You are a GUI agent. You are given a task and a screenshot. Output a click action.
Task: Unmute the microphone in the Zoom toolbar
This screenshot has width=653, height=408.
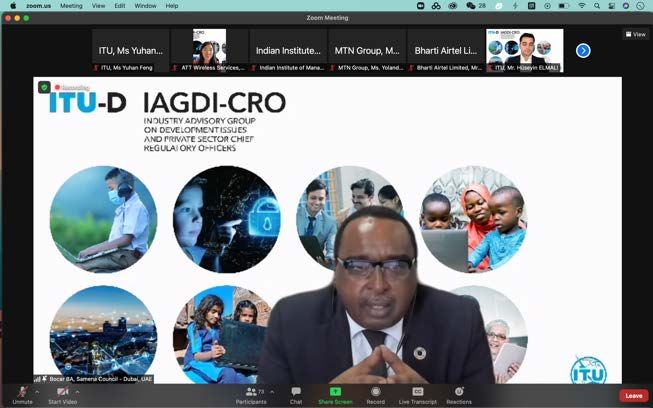tap(22, 395)
